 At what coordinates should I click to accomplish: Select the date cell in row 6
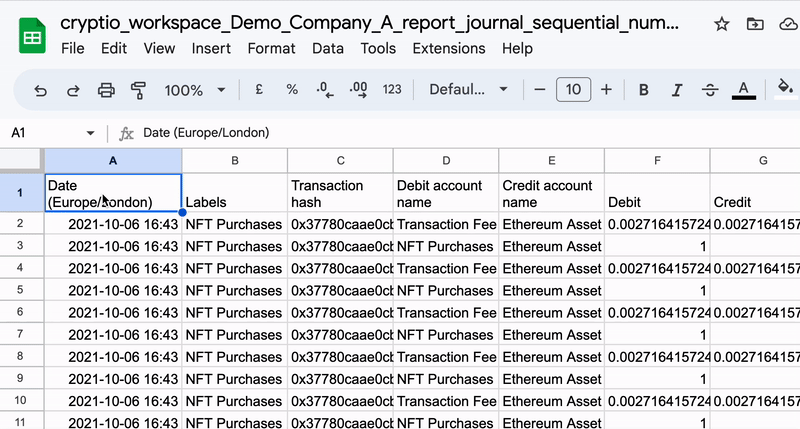tap(113, 312)
